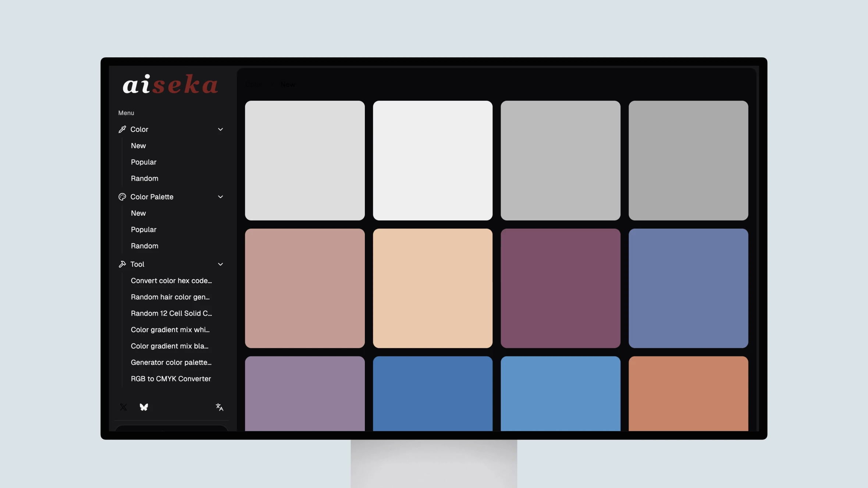Click the Bluesky butterfly icon in footer
Viewport: 868px width, 488px height.
144,407
